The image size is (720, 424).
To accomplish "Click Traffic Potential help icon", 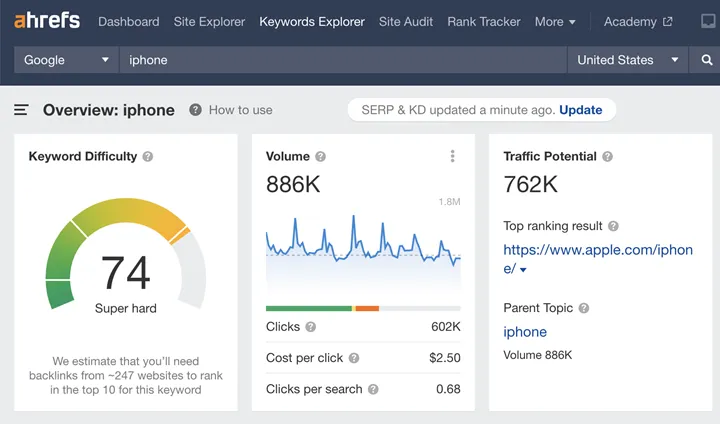I will point(608,157).
